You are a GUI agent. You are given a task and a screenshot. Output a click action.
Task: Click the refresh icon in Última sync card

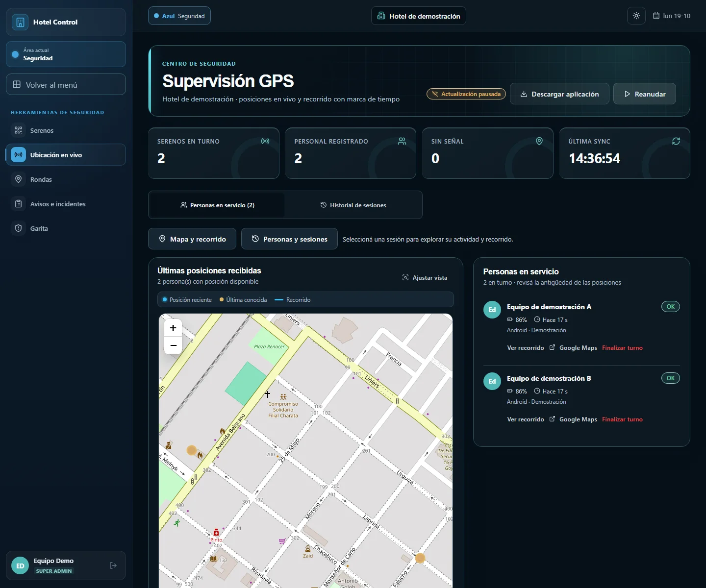(676, 141)
